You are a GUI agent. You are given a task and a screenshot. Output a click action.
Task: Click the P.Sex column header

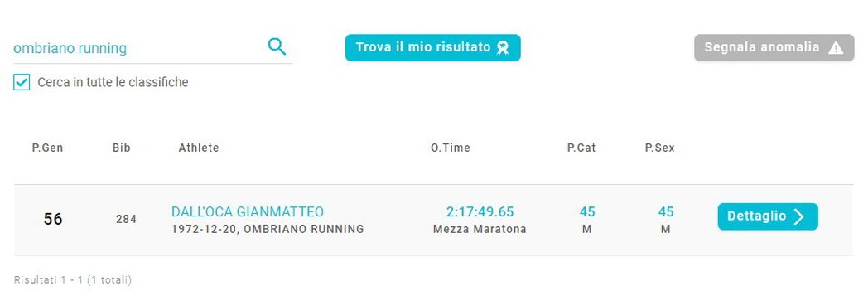(x=660, y=148)
